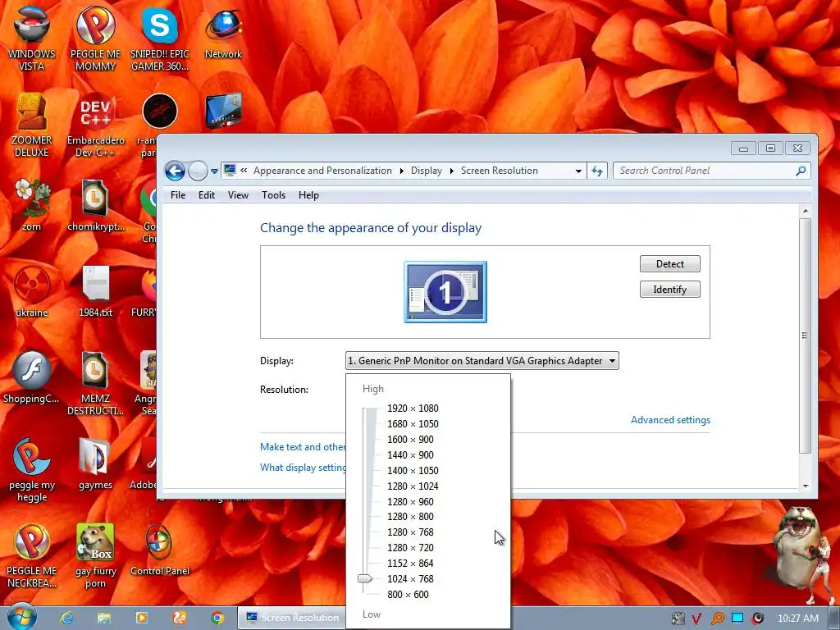Select the ukraine desktop icon
The image size is (840, 630).
click(32, 290)
